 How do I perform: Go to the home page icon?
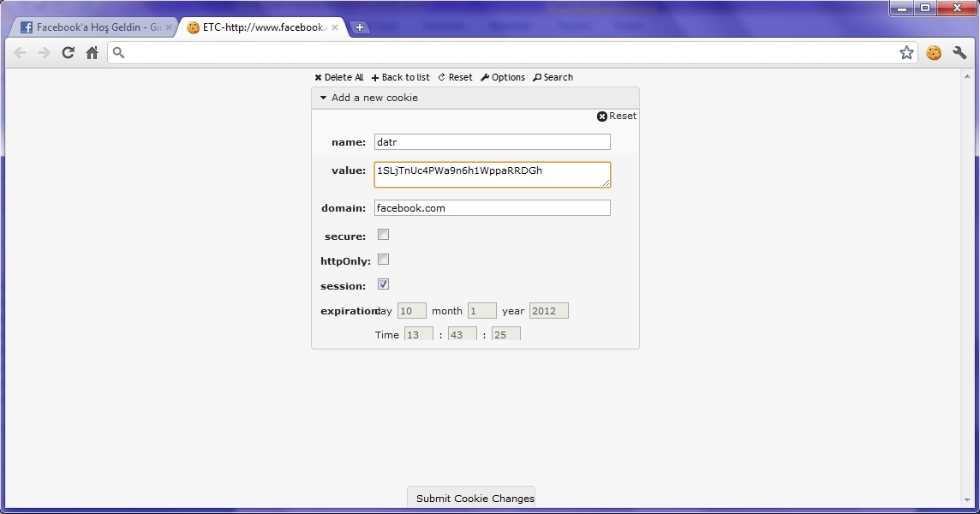[92, 53]
